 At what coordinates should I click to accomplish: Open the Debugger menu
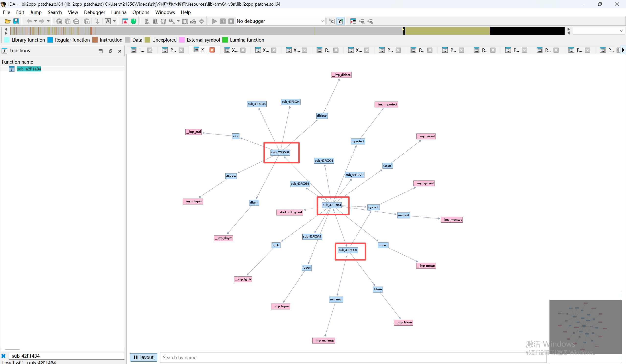click(94, 12)
